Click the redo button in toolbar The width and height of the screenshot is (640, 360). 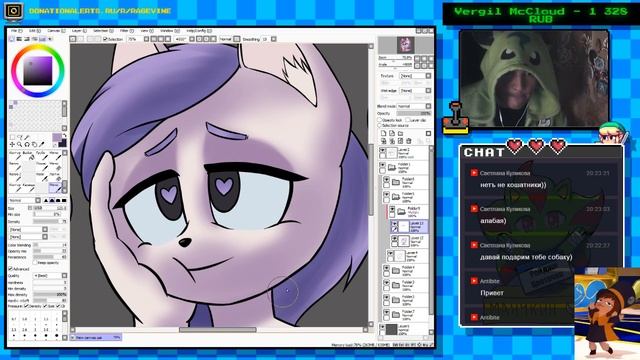[81, 39]
